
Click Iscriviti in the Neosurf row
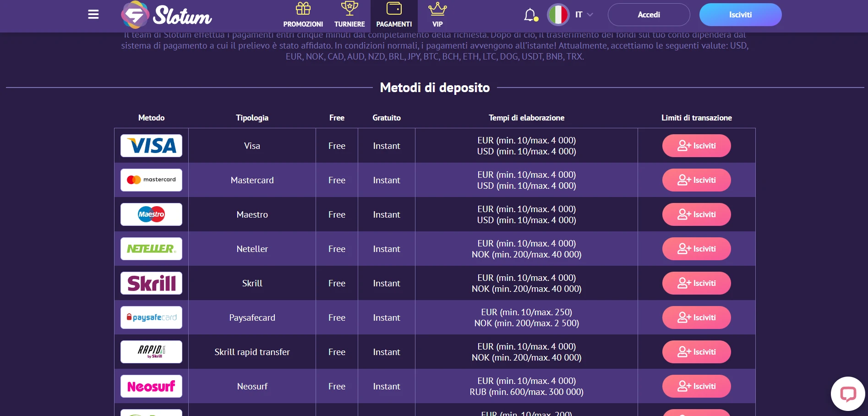tap(696, 386)
